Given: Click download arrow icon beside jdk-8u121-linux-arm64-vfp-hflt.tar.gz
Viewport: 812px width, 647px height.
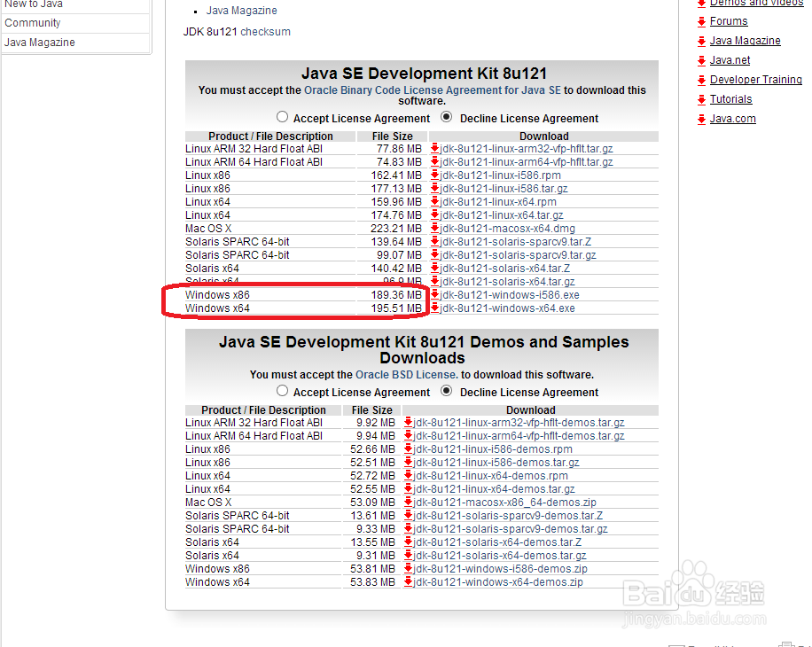Looking at the screenshot, I should pyautogui.click(x=435, y=162).
